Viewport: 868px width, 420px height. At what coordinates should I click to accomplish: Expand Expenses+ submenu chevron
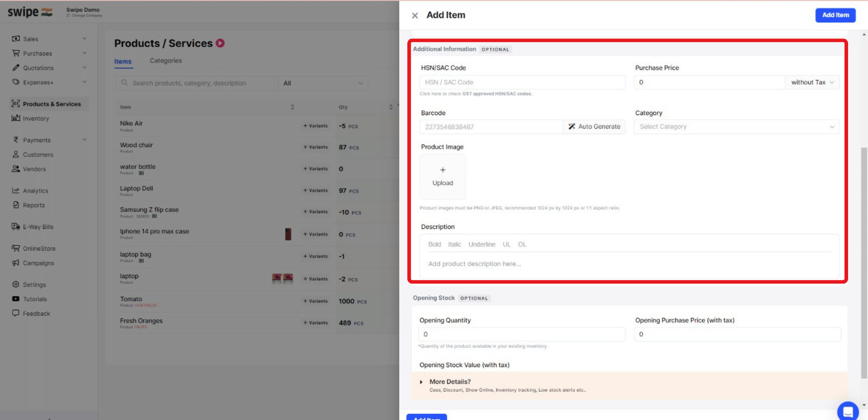pyautogui.click(x=85, y=82)
